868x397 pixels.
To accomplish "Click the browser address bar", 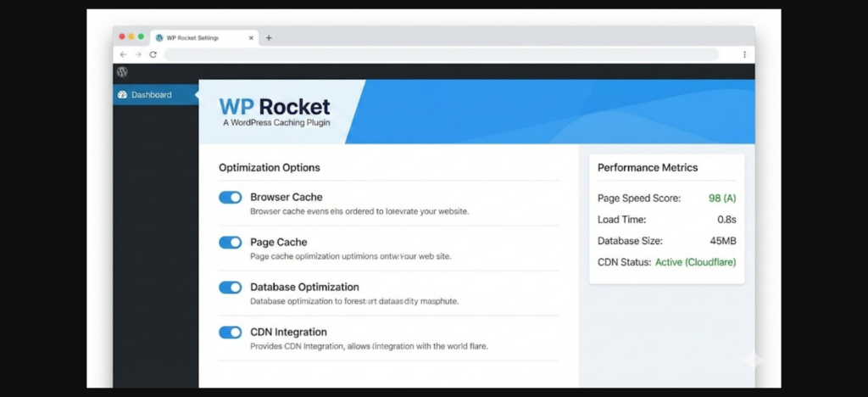I will click(441, 54).
